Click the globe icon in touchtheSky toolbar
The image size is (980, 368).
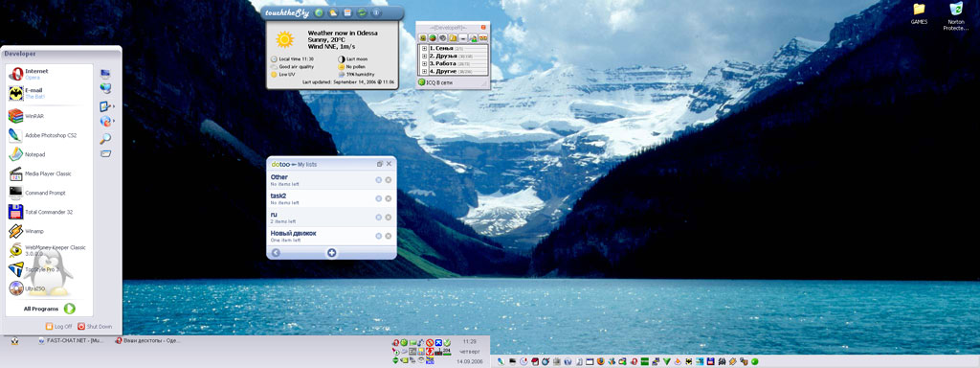click(319, 12)
